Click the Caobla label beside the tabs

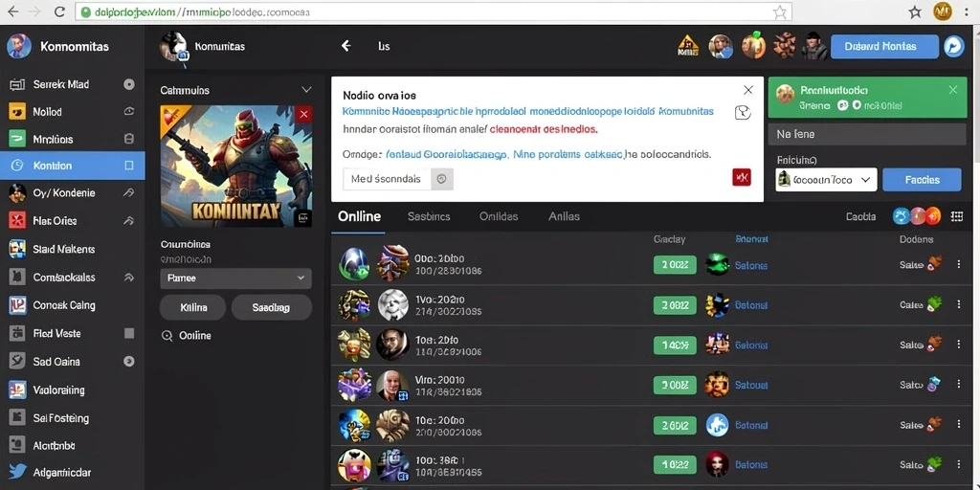[860, 217]
